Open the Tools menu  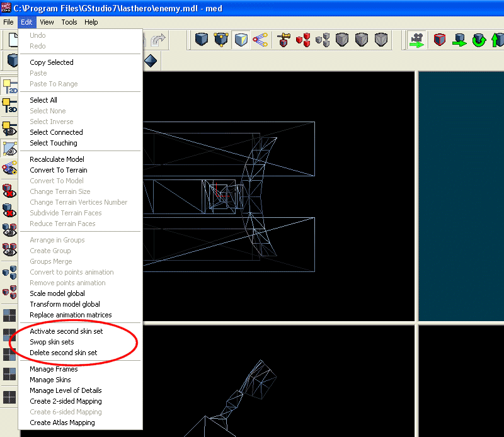point(69,22)
